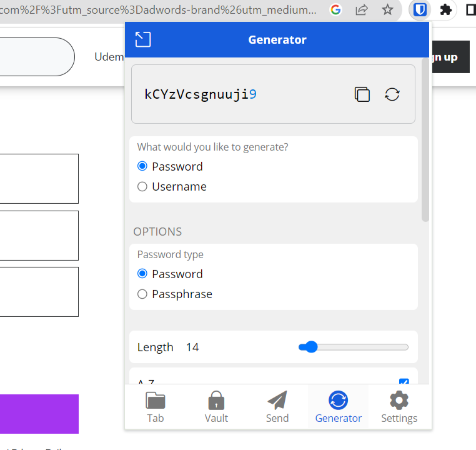Bookmark this page with star icon

pos(388,9)
